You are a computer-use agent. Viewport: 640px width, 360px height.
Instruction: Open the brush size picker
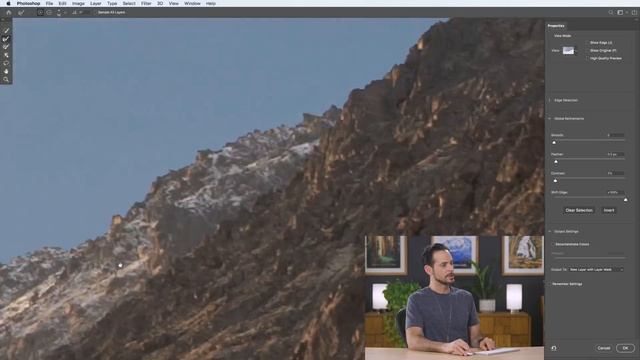tap(60, 13)
